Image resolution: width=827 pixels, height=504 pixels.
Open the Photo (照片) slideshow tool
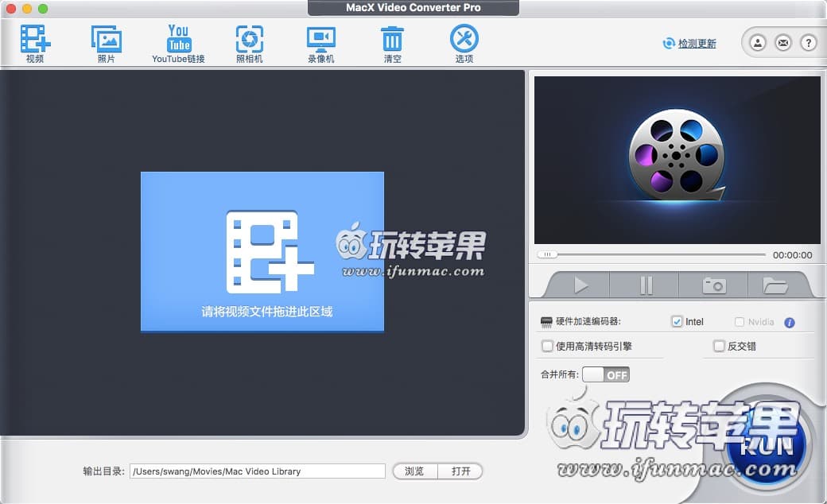(106, 43)
